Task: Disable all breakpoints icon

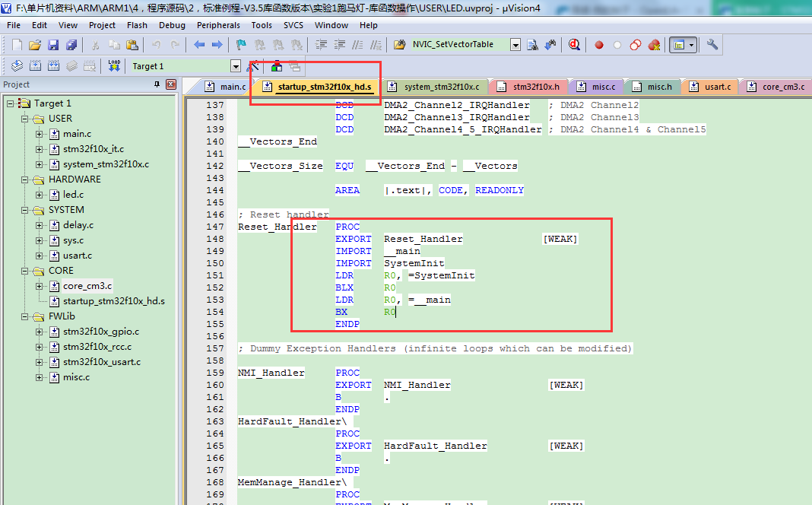Action: [x=636, y=45]
